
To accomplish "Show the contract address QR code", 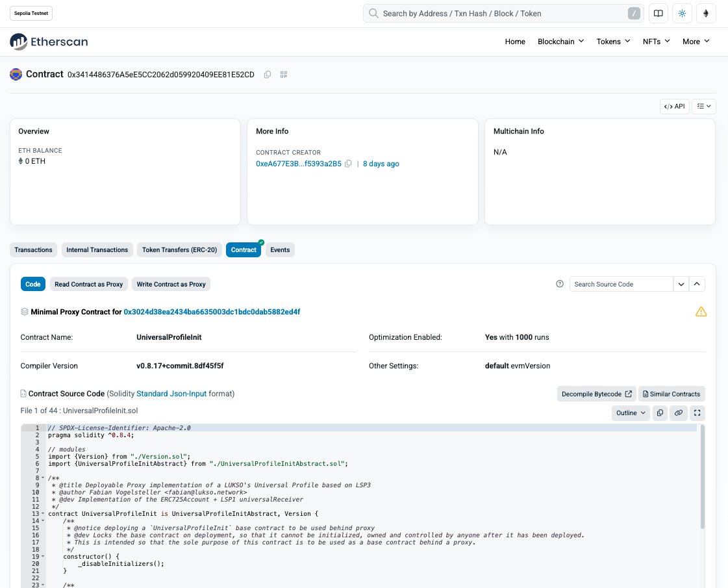I will point(283,75).
